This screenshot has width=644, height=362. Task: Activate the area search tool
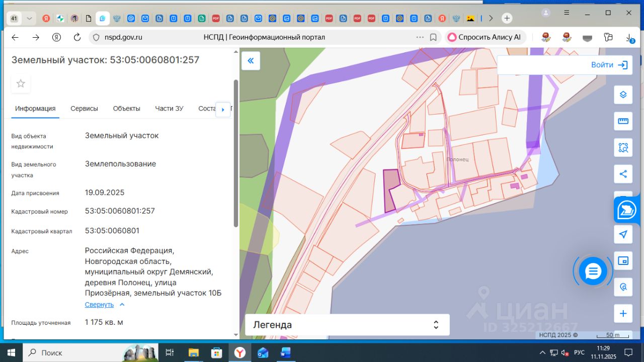point(623,148)
